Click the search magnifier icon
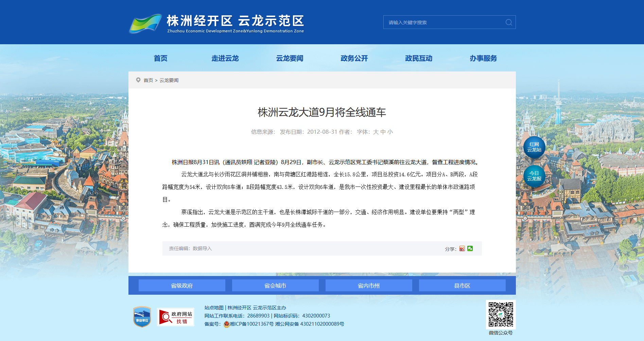 [509, 22]
